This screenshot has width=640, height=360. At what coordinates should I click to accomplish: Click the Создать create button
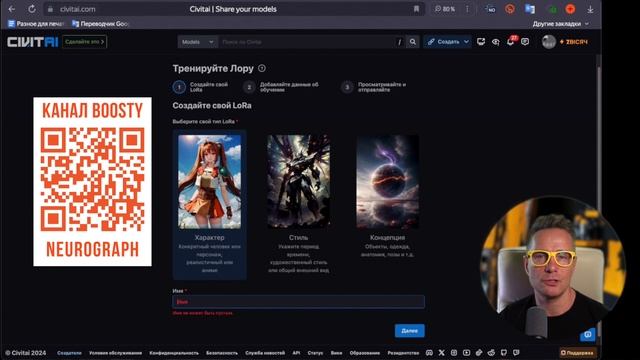(443, 42)
